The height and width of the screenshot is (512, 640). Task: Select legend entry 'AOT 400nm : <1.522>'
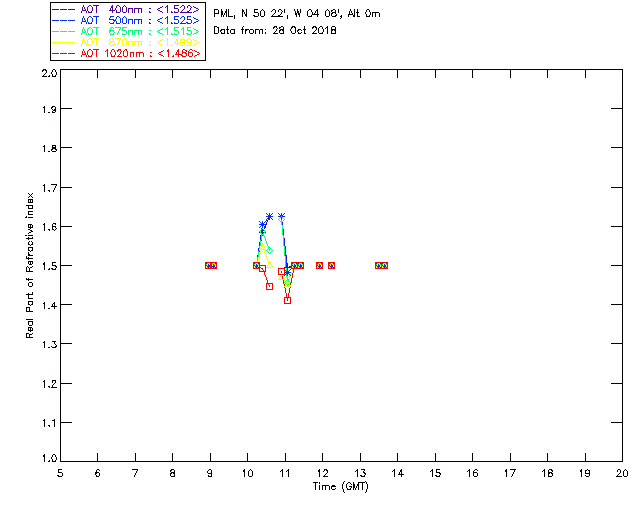(140, 9)
